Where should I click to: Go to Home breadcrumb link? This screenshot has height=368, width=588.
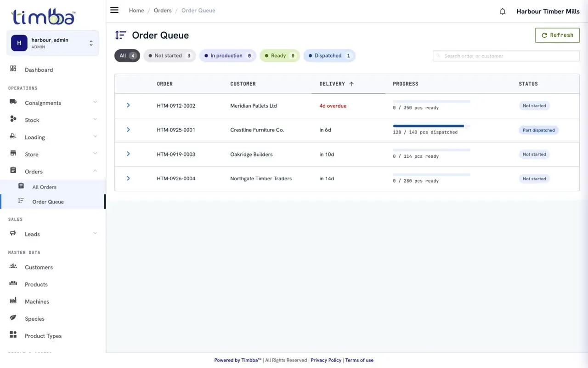[x=136, y=11]
